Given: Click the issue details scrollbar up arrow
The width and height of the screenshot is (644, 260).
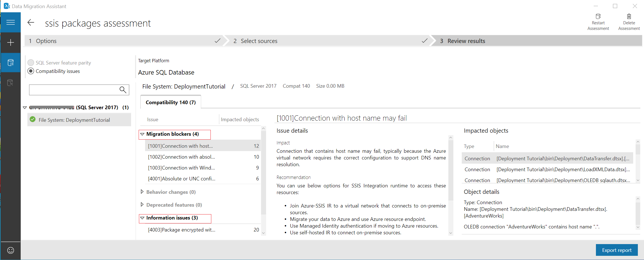Looking at the screenshot, I should coord(451,137).
